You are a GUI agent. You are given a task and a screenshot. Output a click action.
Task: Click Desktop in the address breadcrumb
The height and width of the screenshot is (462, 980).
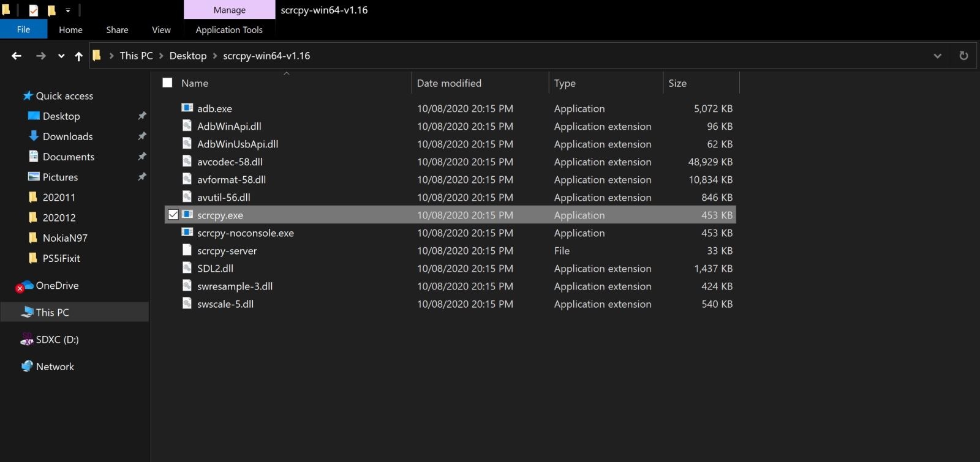(x=188, y=56)
